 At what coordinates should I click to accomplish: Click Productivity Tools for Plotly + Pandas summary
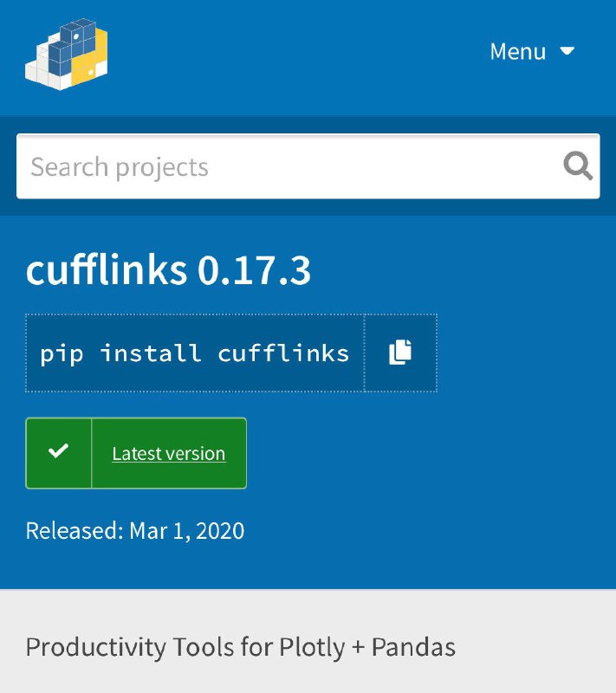pos(240,647)
